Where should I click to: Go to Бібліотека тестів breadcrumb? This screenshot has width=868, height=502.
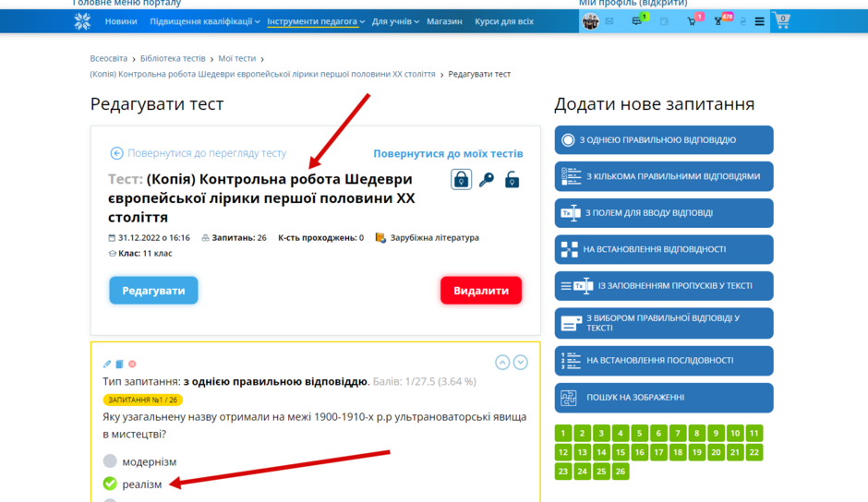pos(172,59)
